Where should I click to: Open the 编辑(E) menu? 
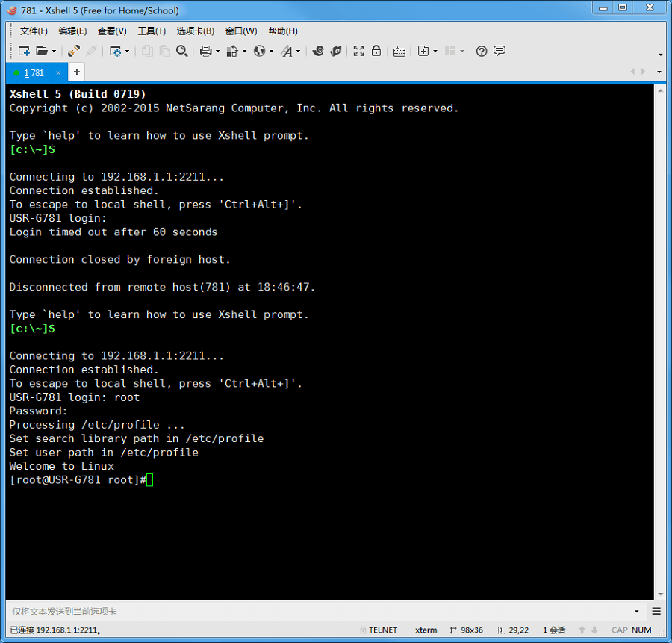(x=72, y=31)
